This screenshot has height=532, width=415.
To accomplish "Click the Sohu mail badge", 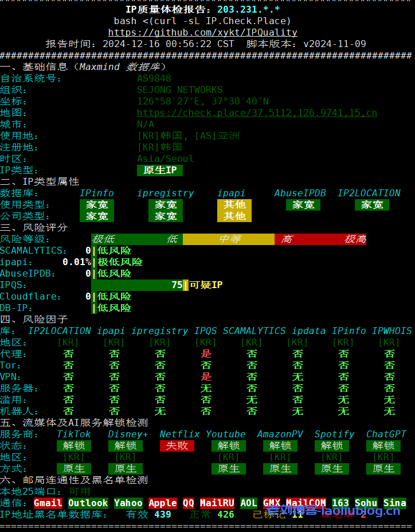I will pyautogui.click(x=366, y=503).
